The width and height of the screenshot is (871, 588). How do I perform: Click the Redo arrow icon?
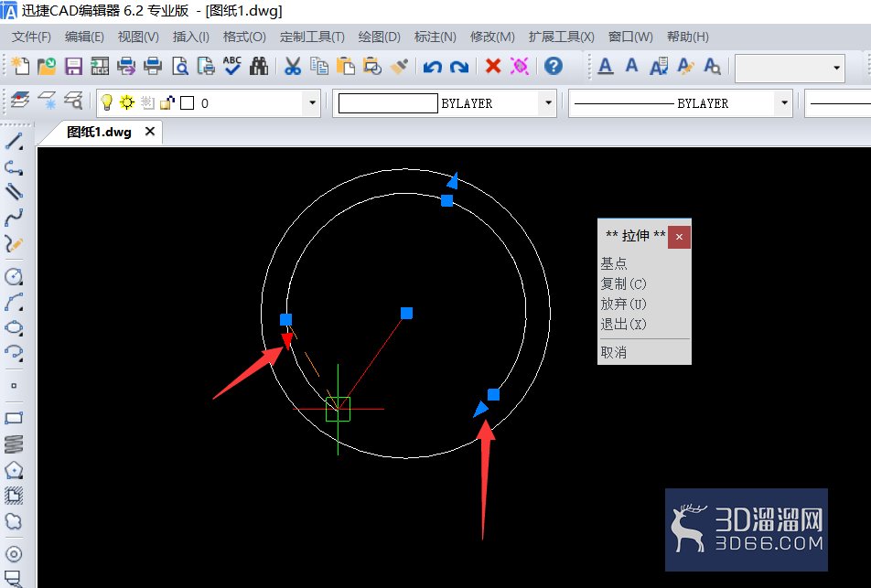tap(459, 67)
